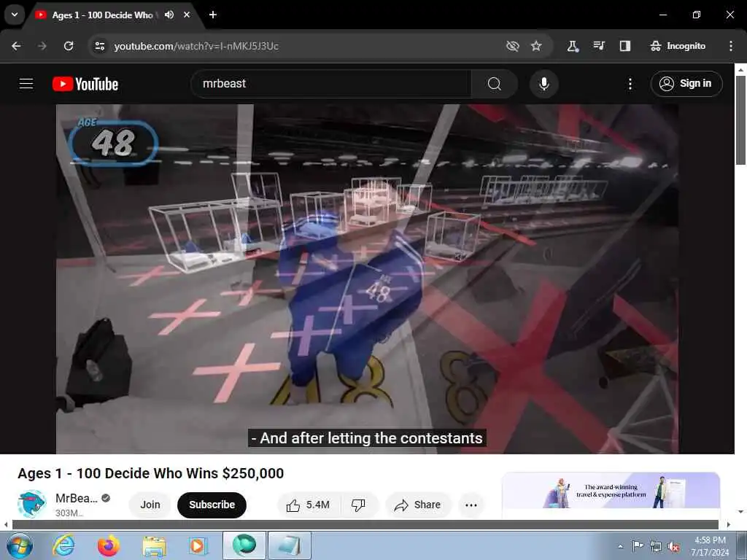Click the Join membership button

[x=150, y=505]
